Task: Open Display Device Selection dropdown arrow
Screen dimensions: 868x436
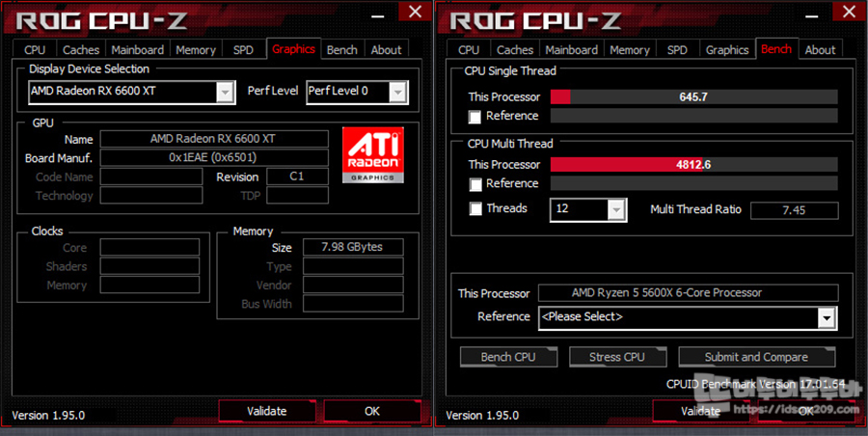Action: 225,92
